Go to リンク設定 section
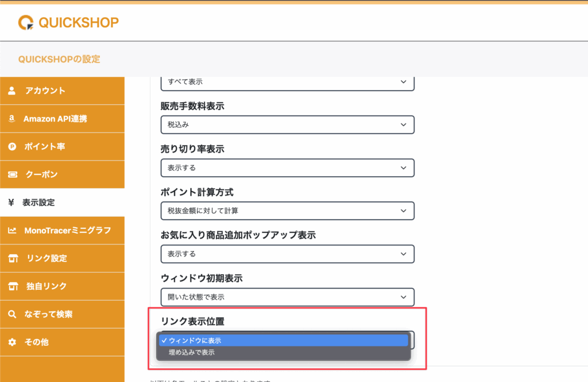The width and height of the screenshot is (588, 382). tap(62, 259)
